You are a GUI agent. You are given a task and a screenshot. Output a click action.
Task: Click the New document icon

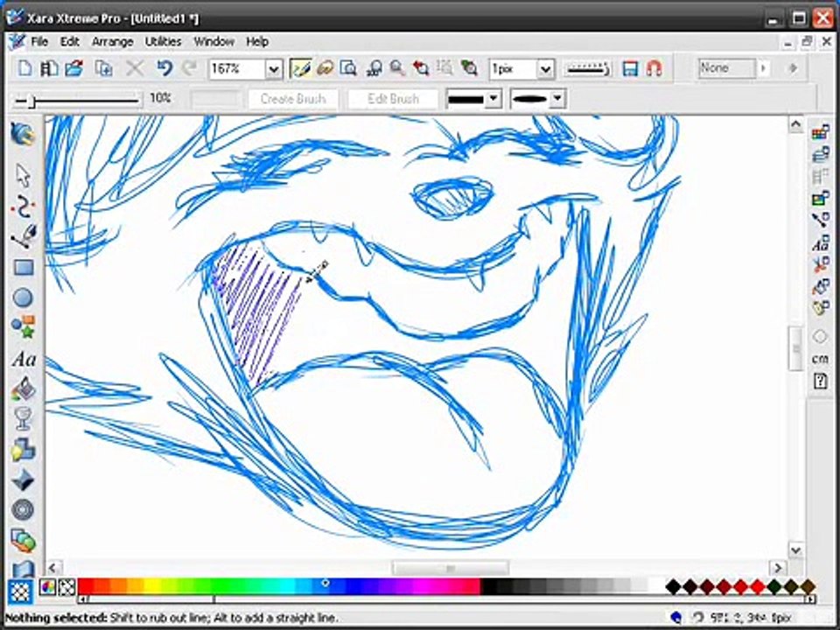[24, 68]
